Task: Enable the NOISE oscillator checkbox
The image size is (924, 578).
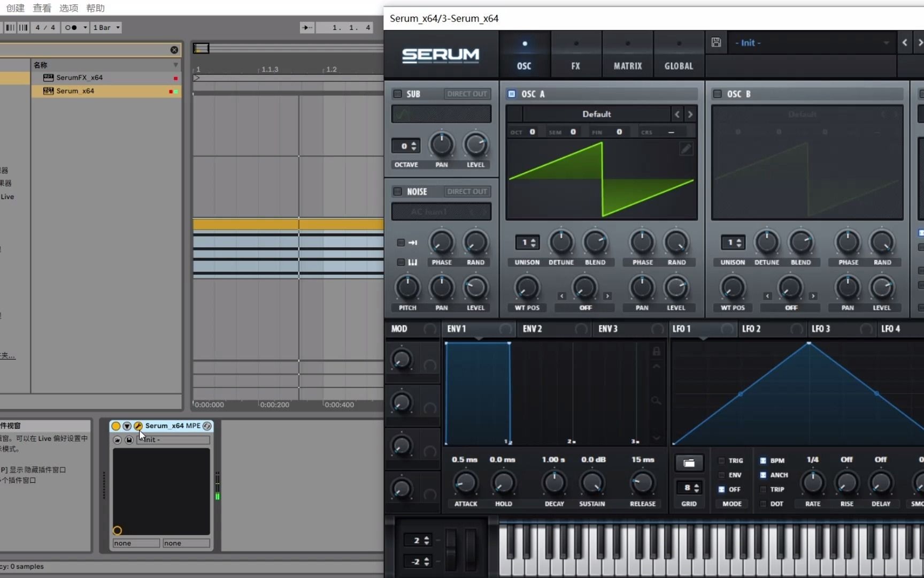Action: [398, 192]
